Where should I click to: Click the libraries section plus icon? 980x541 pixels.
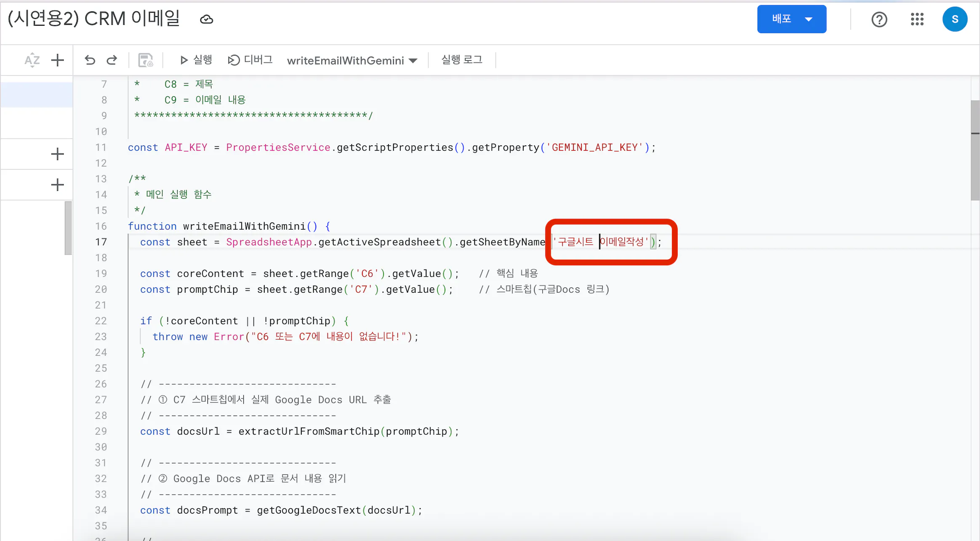coord(57,154)
